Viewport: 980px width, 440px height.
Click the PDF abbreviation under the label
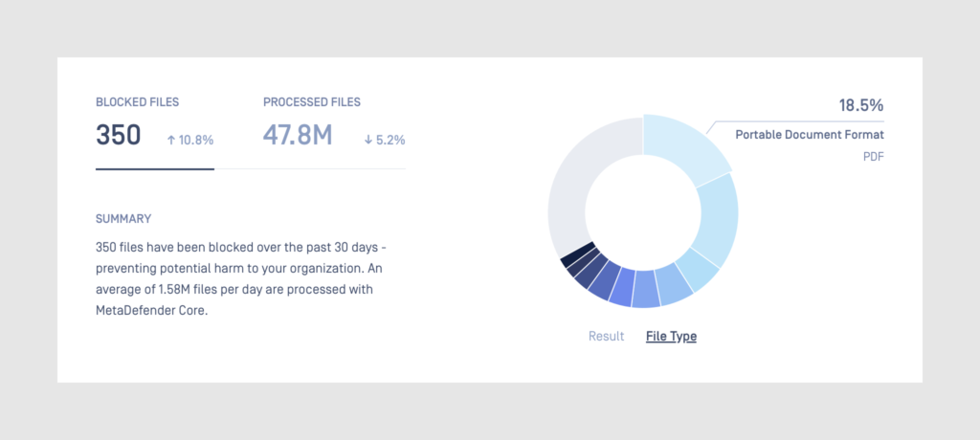873,156
